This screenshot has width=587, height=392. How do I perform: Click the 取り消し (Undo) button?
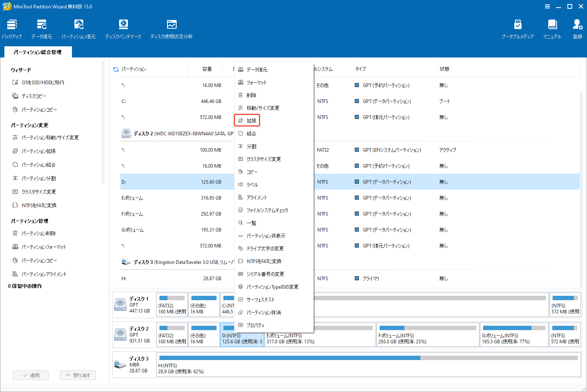coord(78,375)
